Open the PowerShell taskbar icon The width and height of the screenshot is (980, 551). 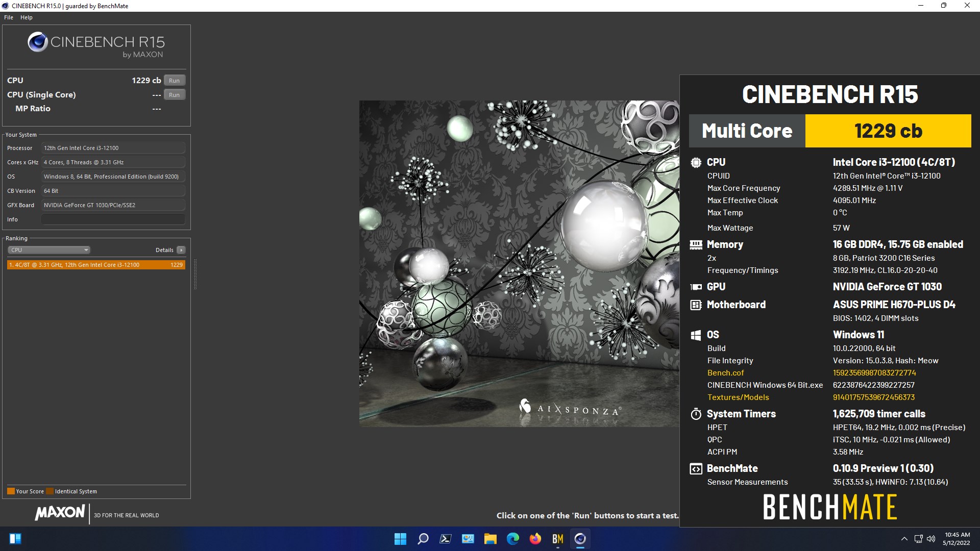445,539
